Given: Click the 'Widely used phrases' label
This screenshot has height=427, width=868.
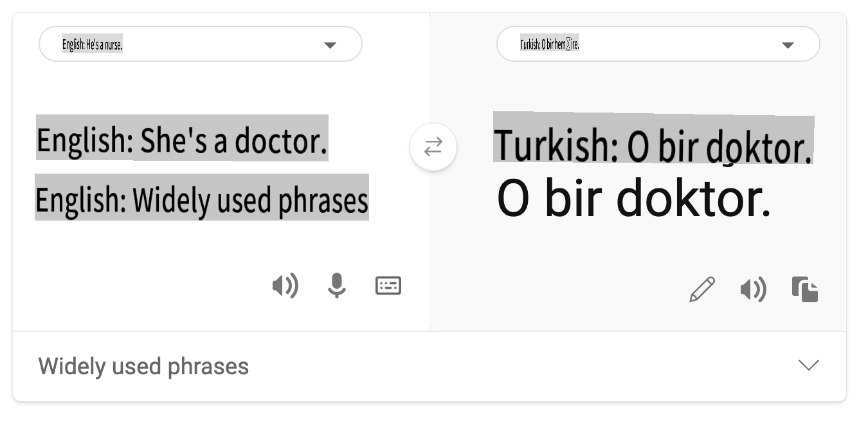Looking at the screenshot, I should (x=143, y=366).
